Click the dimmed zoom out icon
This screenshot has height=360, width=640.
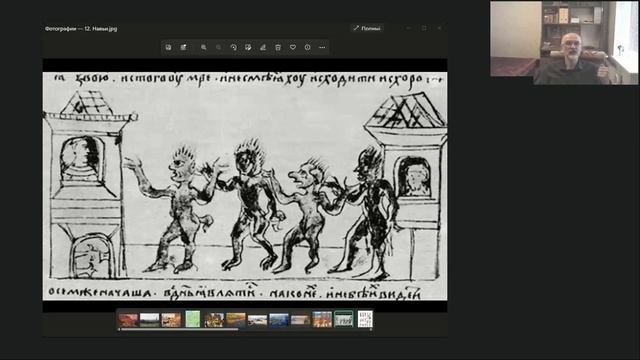[x=218, y=47]
